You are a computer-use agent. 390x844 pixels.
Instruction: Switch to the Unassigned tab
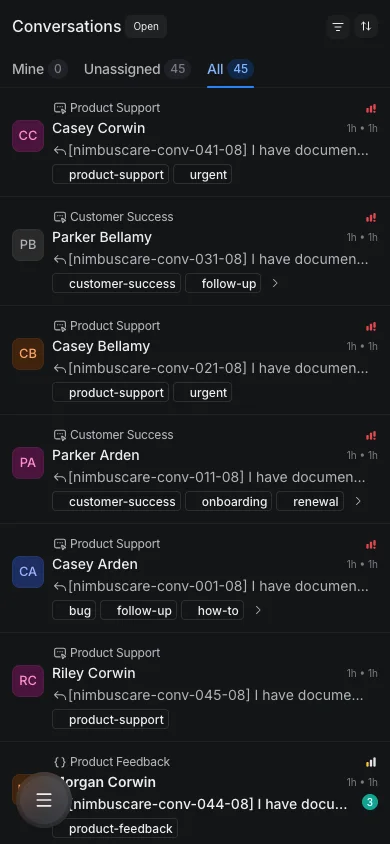click(137, 69)
